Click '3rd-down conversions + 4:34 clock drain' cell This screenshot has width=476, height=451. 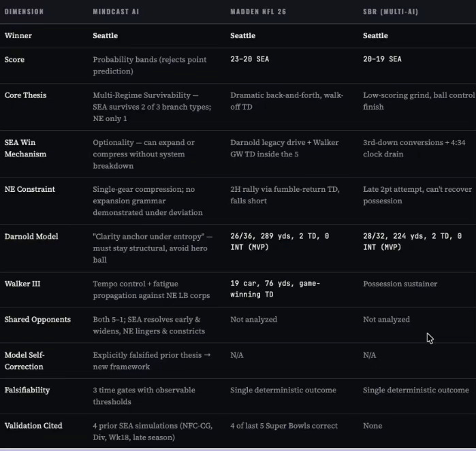coord(414,148)
